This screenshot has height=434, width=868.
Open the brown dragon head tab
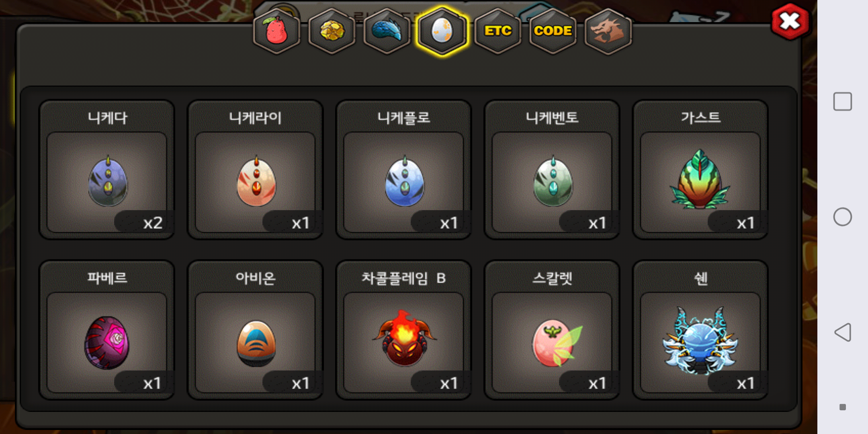(x=608, y=31)
